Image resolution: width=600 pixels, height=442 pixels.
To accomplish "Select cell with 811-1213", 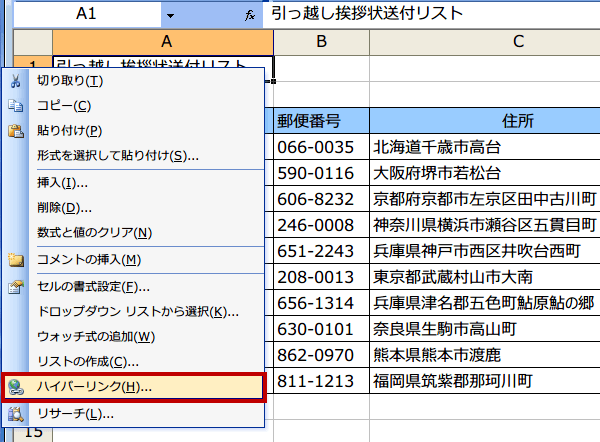I will [x=321, y=381].
